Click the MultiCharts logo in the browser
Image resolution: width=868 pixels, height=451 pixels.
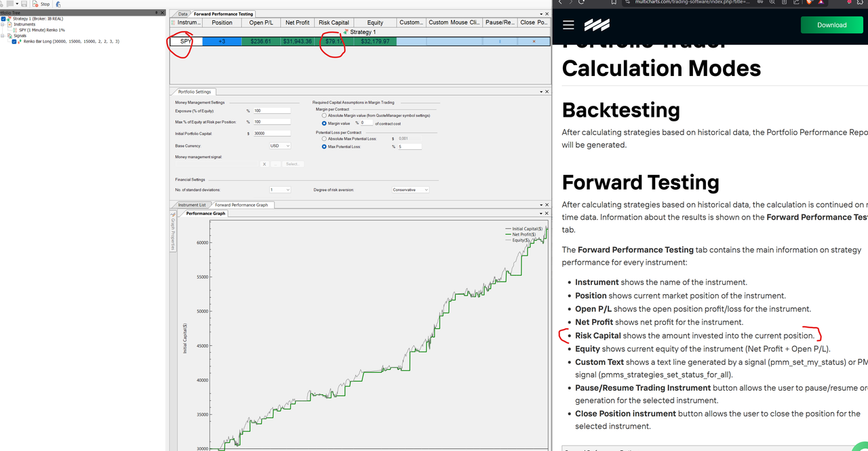(597, 25)
